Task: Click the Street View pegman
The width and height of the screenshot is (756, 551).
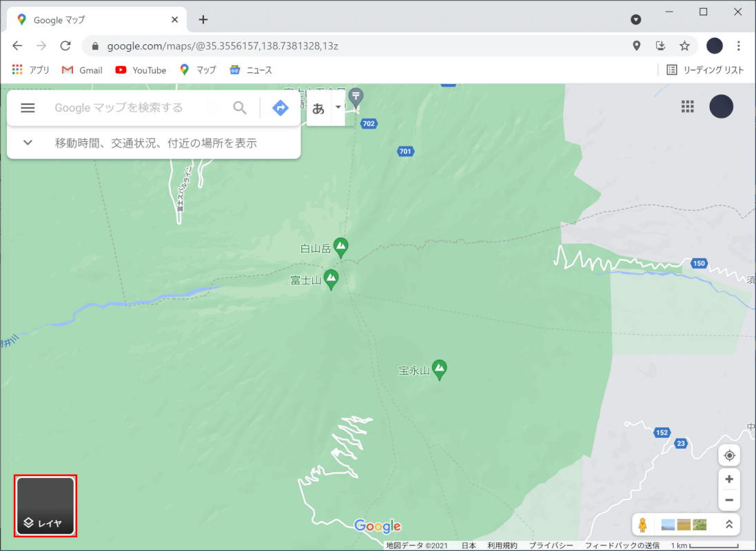Action: (x=642, y=525)
